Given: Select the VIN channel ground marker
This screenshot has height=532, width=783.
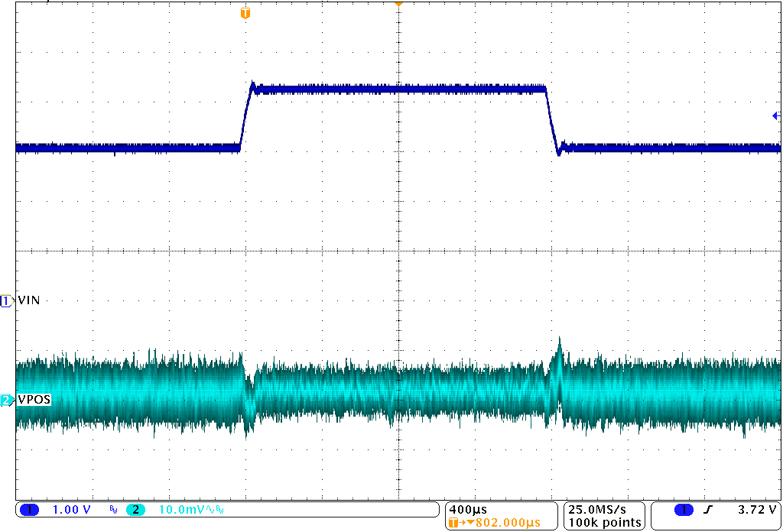Looking at the screenshot, I should click(x=6, y=300).
